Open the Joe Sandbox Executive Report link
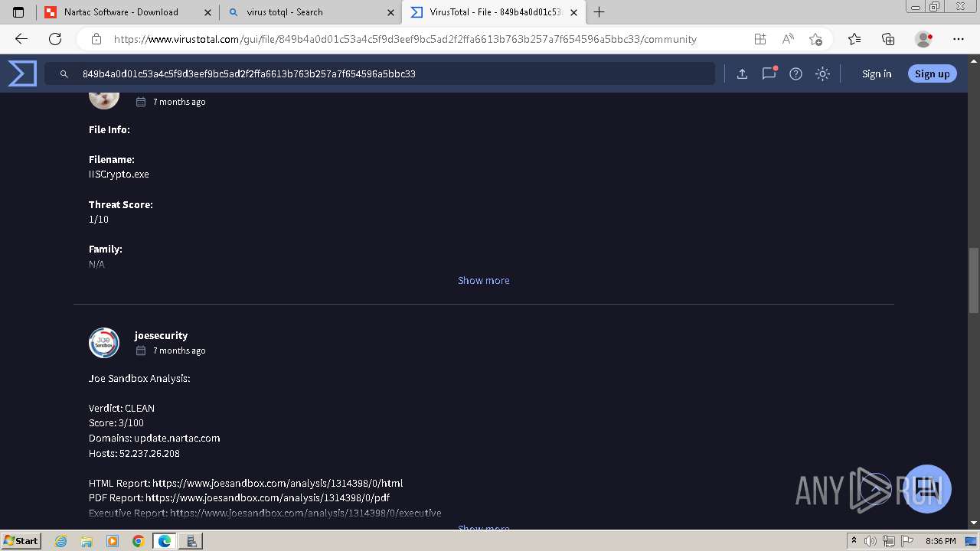This screenshot has height=551, width=980. (x=305, y=513)
